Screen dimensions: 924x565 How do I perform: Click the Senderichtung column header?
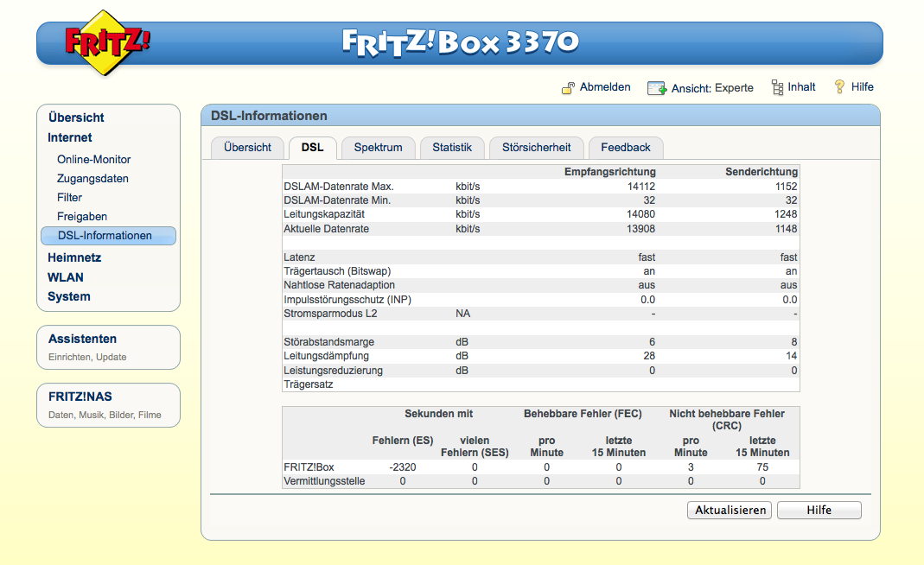[762, 172]
